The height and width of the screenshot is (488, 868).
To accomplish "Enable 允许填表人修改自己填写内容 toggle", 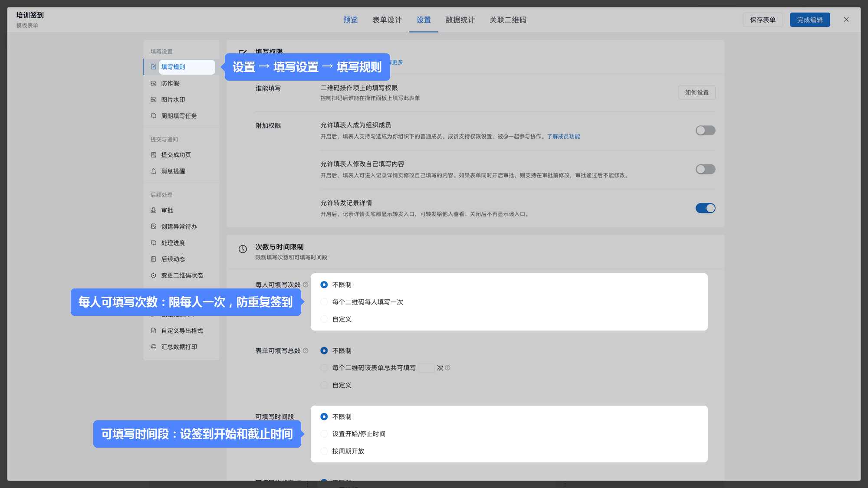I will pyautogui.click(x=705, y=169).
